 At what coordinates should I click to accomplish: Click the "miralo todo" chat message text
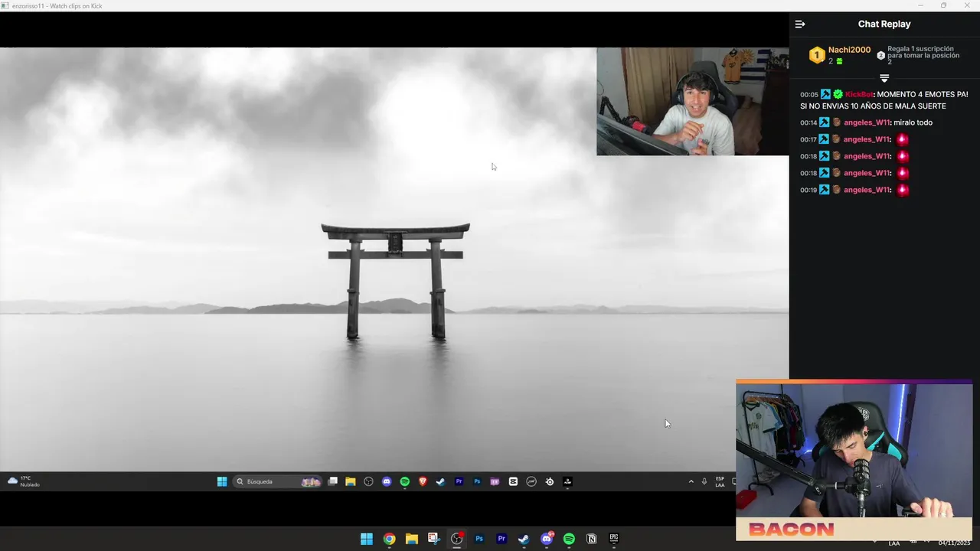click(913, 122)
